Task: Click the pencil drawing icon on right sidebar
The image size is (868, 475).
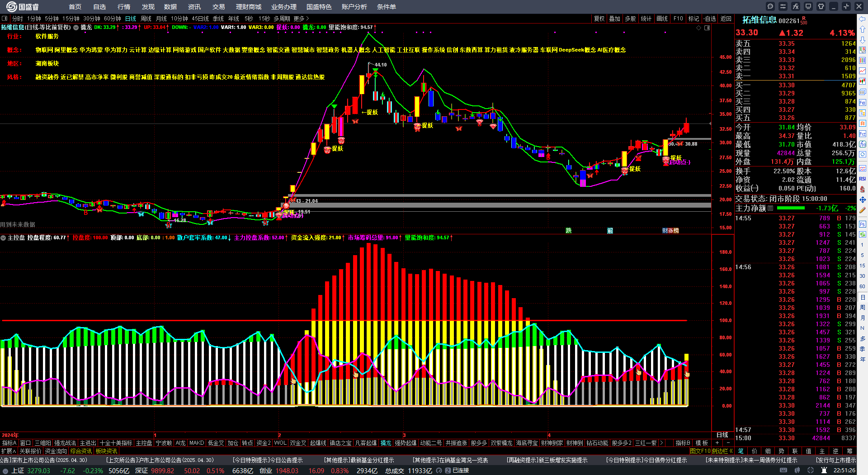Action: tap(863, 210)
